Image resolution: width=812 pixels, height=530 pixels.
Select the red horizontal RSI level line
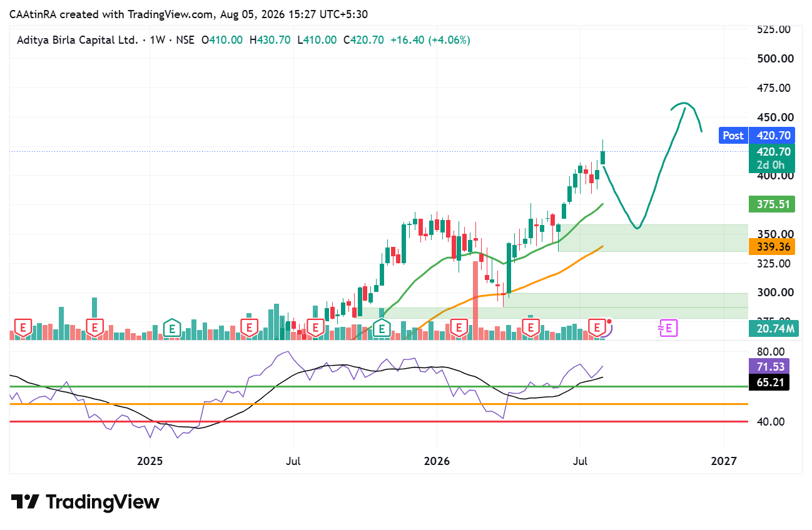pyautogui.click(x=378, y=421)
